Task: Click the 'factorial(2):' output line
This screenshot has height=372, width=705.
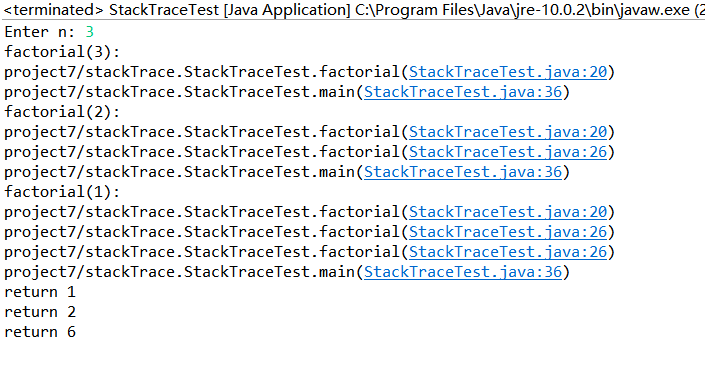Action: pos(62,112)
